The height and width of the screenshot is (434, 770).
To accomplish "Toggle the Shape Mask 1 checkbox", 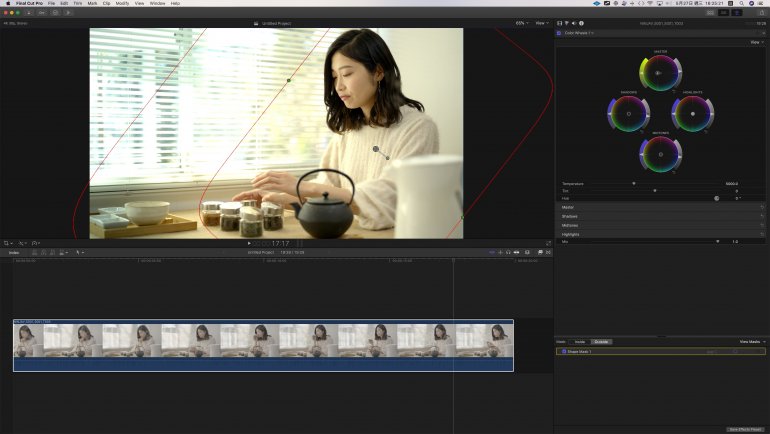I will (x=563, y=352).
